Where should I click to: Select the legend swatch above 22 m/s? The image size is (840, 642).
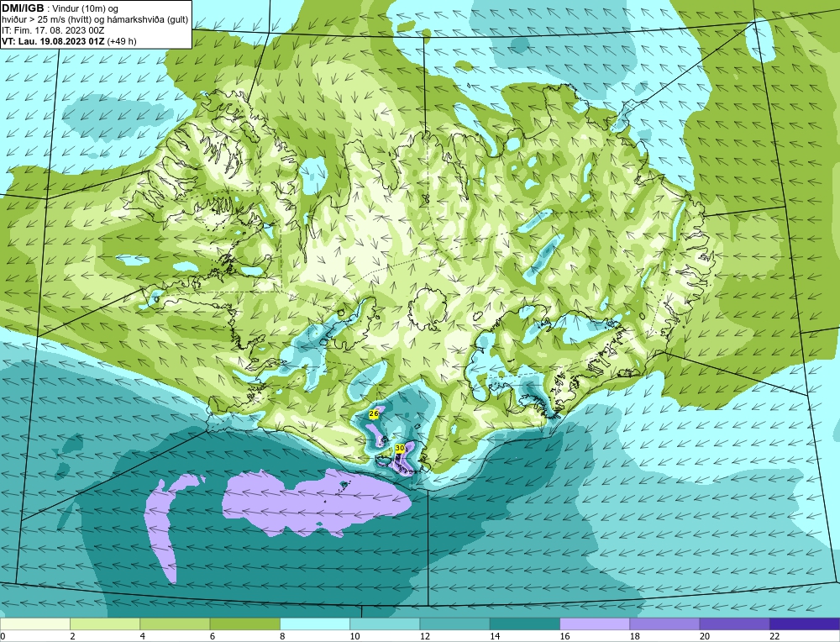[x=804, y=624]
